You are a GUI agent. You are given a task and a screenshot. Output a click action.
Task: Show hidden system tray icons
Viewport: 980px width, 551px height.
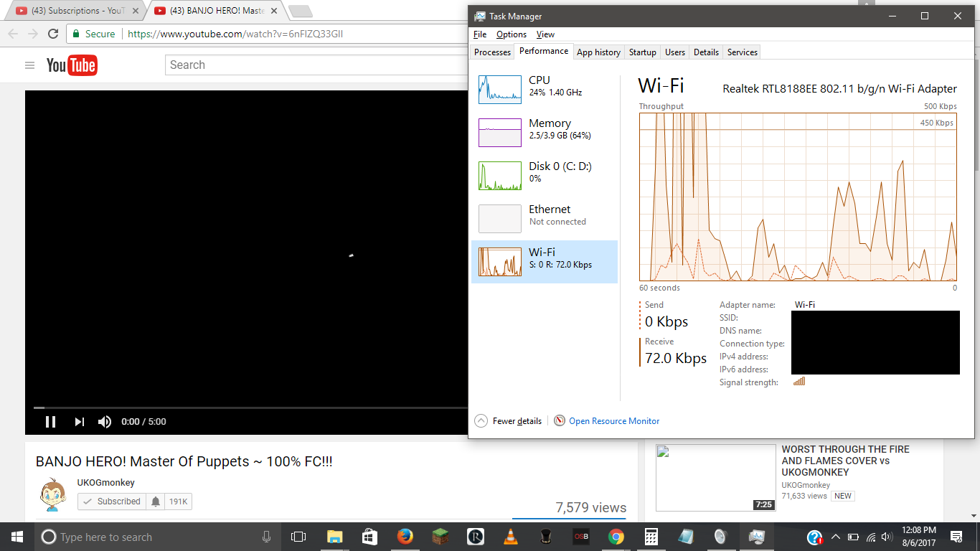click(x=835, y=537)
